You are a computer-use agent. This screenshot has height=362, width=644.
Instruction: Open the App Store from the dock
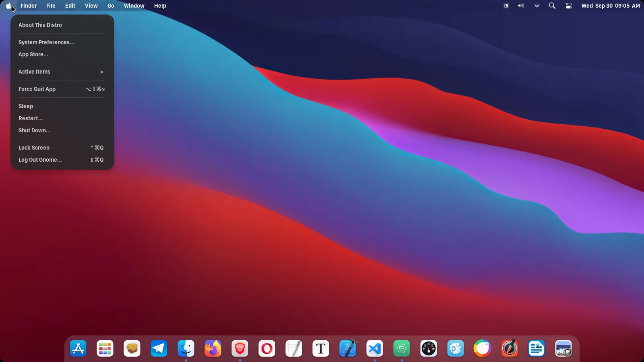pos(78,348)
